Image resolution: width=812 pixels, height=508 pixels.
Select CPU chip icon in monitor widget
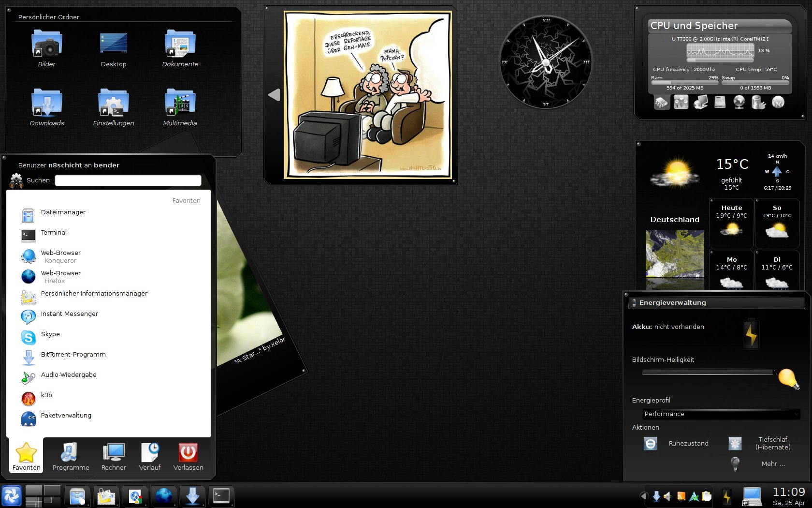pyautogui.click(x=661, y=102)
